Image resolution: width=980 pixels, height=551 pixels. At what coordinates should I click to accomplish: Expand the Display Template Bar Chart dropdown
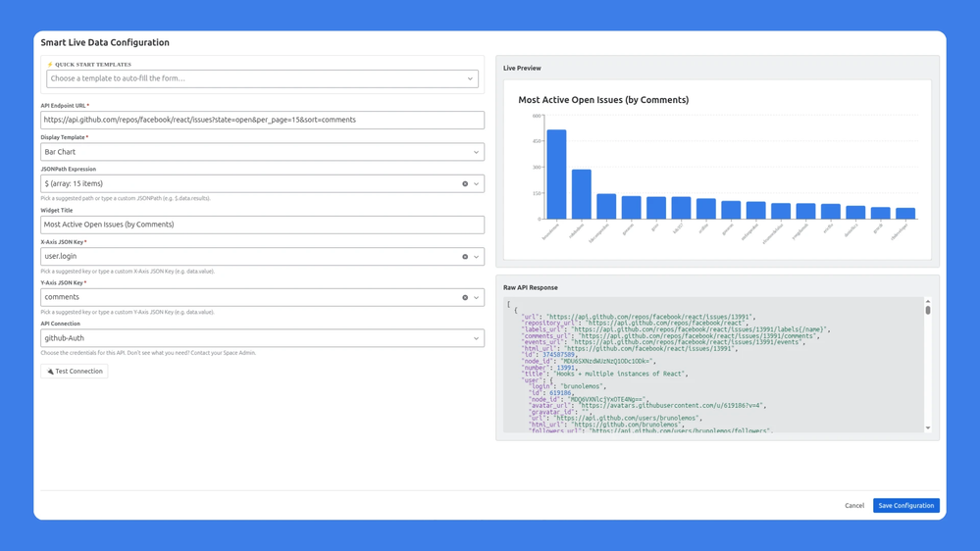(x=263, y=152)
